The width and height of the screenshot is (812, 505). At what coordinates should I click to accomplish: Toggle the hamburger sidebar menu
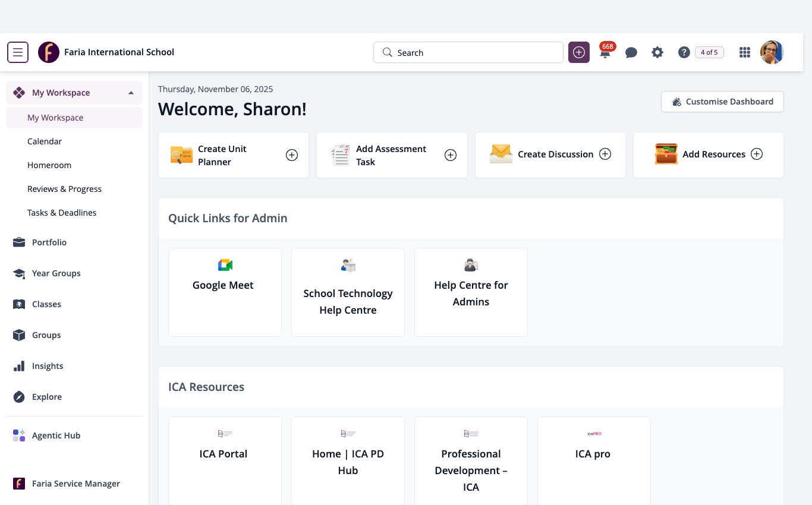click(18, 52)
